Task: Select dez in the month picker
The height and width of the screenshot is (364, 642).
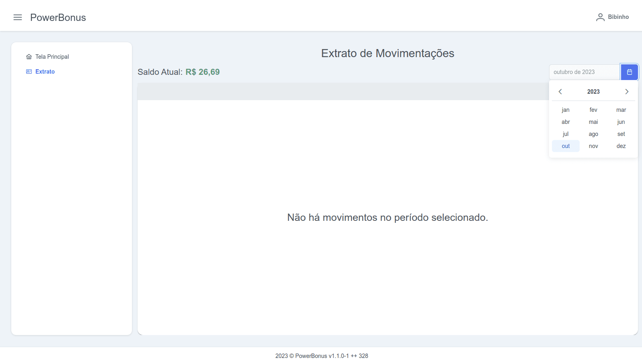Action: [621, 146]
